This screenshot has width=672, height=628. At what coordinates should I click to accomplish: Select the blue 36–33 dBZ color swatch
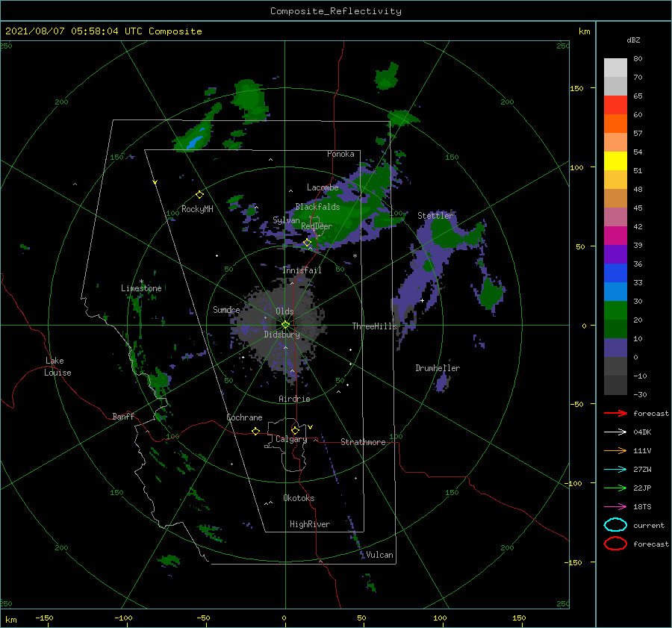point(615,273)
